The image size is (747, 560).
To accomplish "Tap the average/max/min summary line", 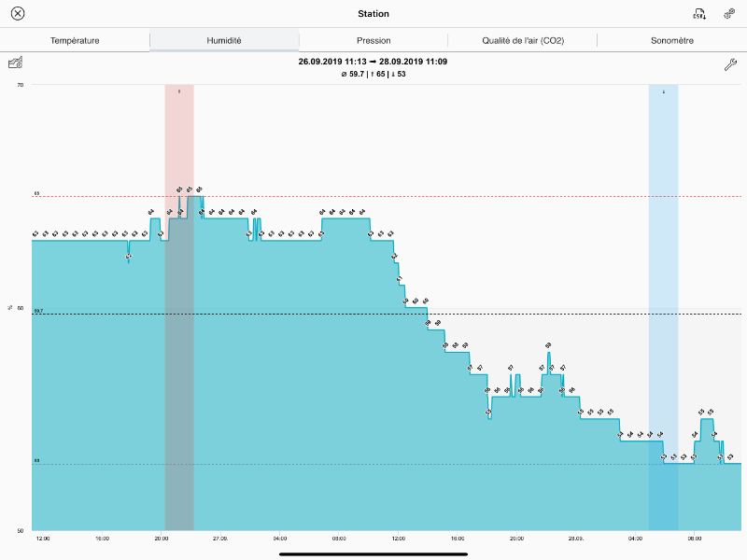I will (373, 74).
